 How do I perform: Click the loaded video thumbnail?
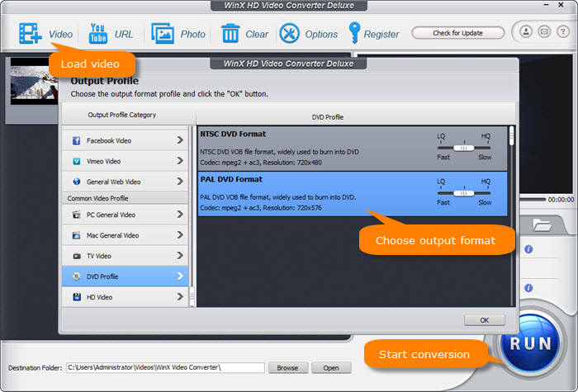point(34,81)
